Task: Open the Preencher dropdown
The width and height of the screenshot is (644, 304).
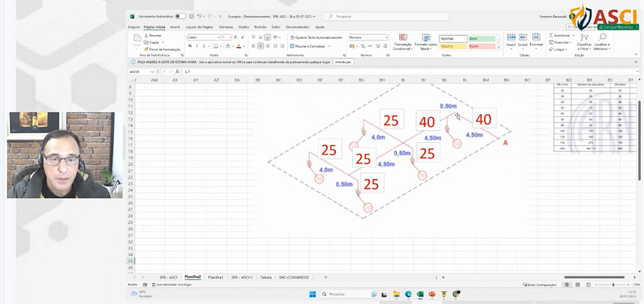Action: [560, 43]
